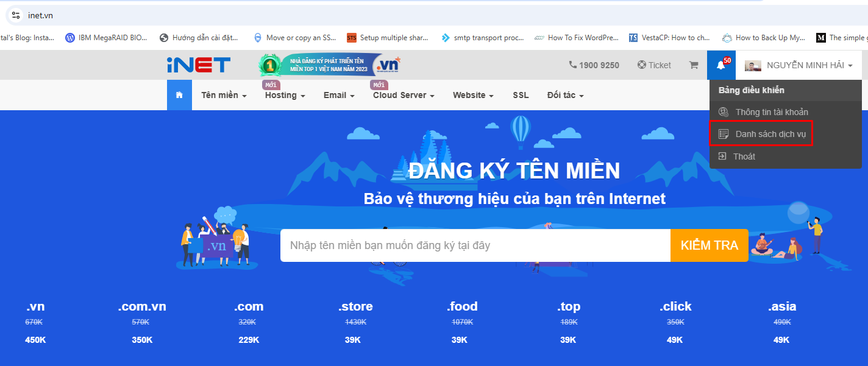
Task: Click the service list icon beside Danh sách dịch vụ
Action: coord(723,133)
